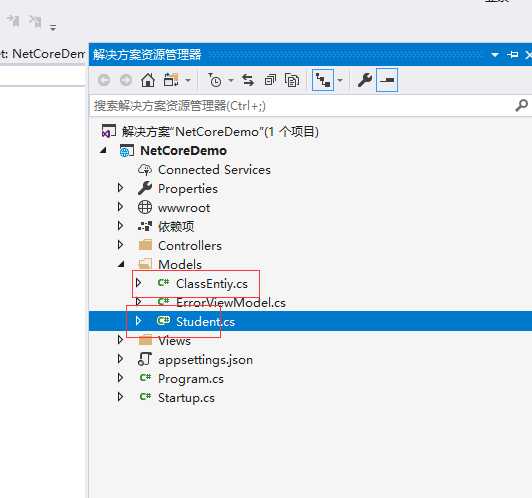Open Properties via the wrench toolbar icon
Screen dimensions: 532x498
click(x=365, y=80)
